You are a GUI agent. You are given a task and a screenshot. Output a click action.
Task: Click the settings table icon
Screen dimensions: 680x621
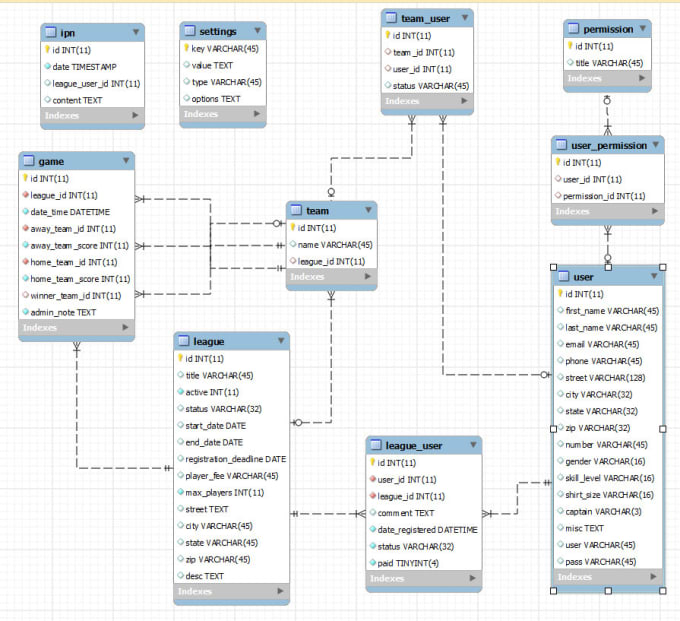tap(190, 31)
